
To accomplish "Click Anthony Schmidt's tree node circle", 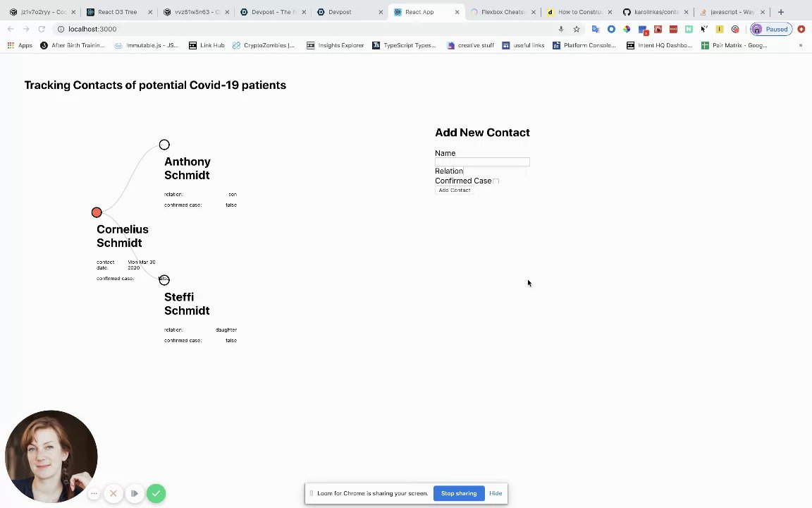I will (164, 145).
